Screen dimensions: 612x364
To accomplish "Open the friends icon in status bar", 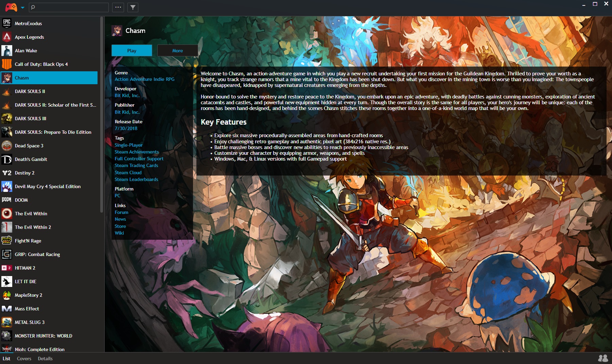I will point(603,358).
